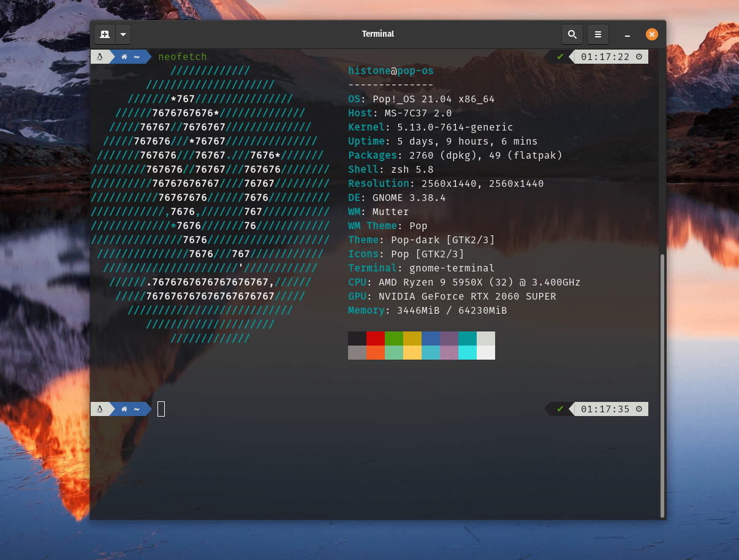Click the neofetch command text
739x560 pixels.
click(x=183, y=57)
